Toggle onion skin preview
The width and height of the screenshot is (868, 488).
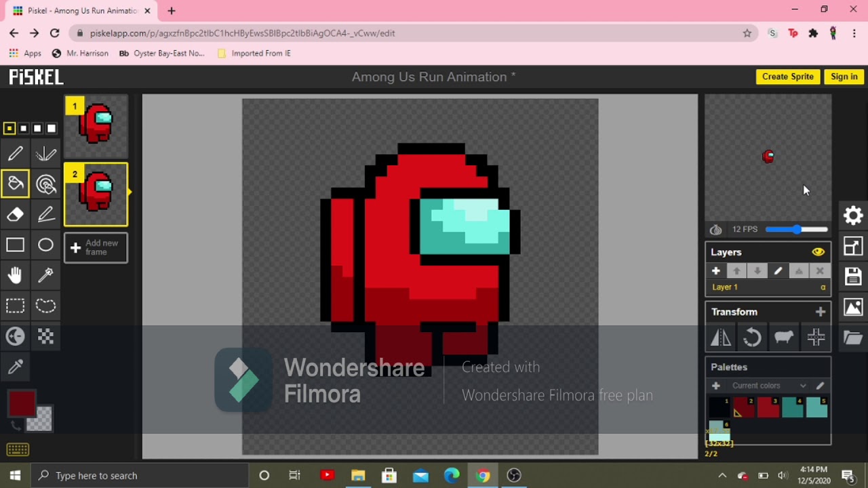[x=715, y=230]
